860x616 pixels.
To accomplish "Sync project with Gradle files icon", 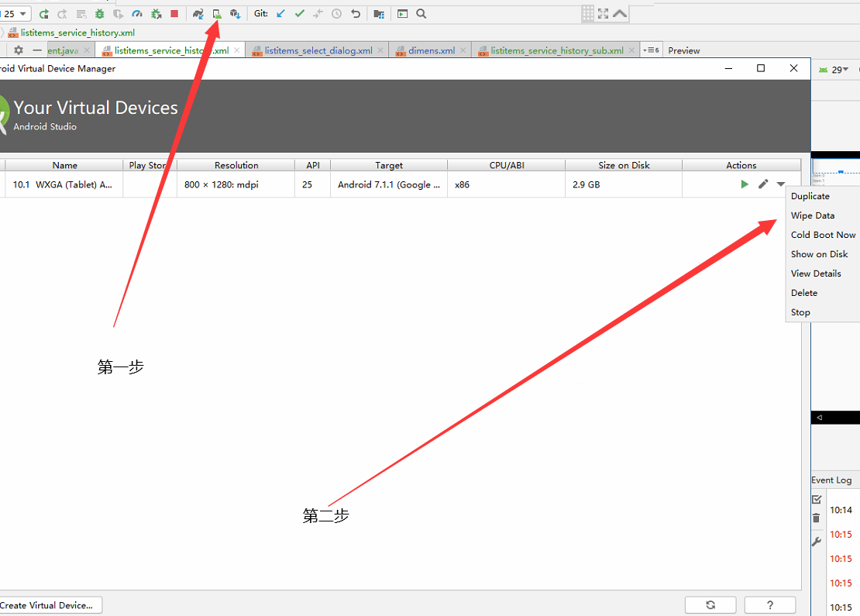I will coord(198,14).
